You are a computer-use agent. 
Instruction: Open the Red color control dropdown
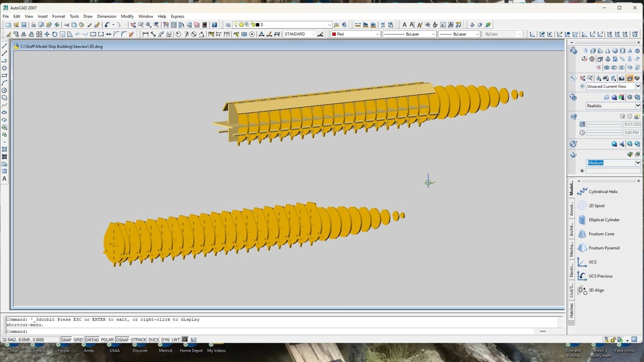[x=356, y=34]
